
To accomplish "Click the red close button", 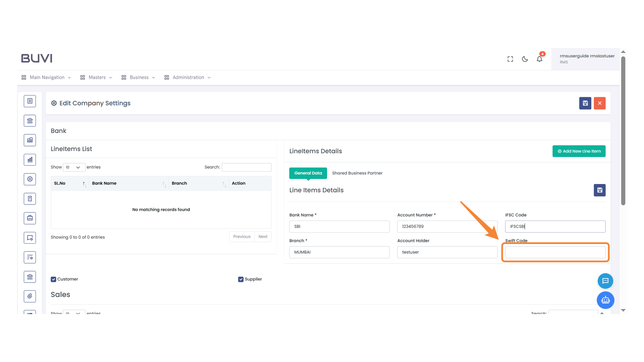I will tap(599, 103).
